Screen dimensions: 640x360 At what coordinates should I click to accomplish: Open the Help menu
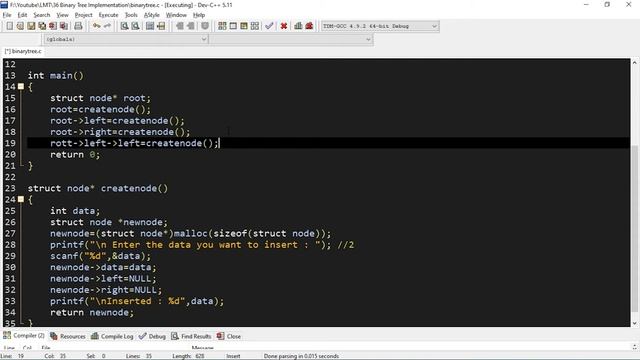tap(199, 15)
